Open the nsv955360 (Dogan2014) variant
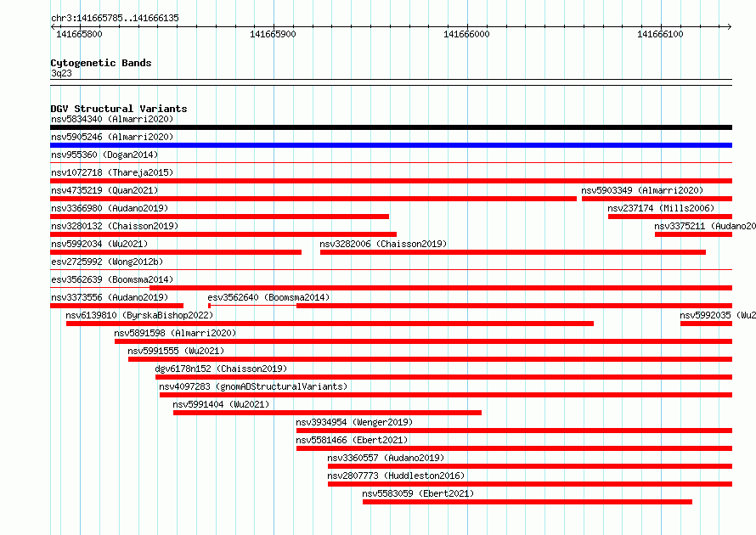 click(104, 155)
